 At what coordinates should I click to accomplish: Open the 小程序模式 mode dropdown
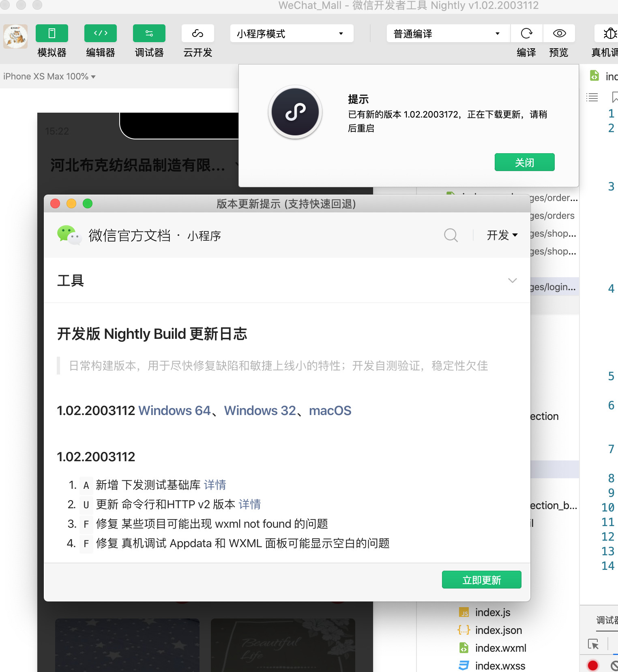[292, 33]
